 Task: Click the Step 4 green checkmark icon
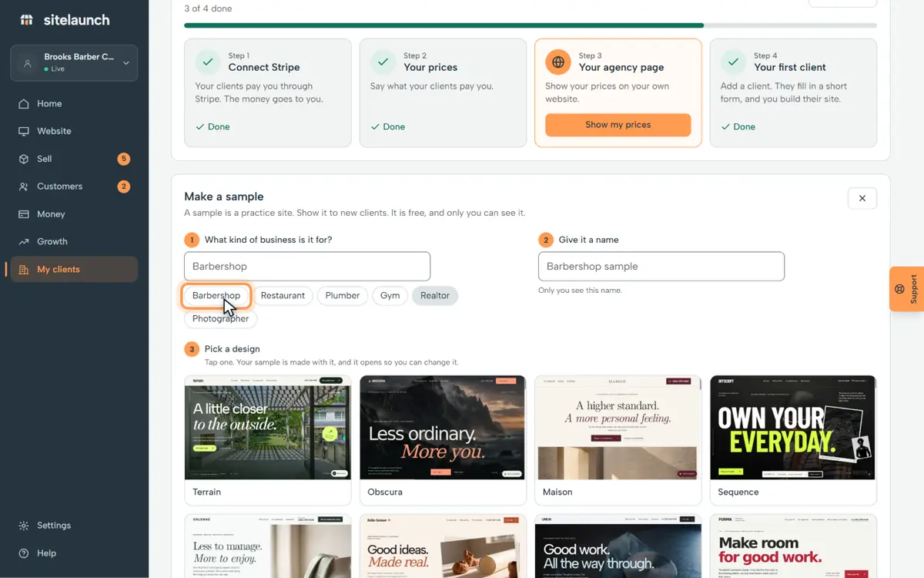[733, 62]
